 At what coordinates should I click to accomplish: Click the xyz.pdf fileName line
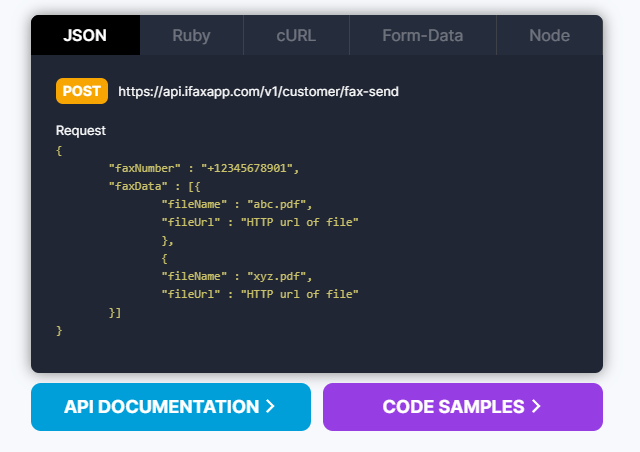(x=237, y=276)
